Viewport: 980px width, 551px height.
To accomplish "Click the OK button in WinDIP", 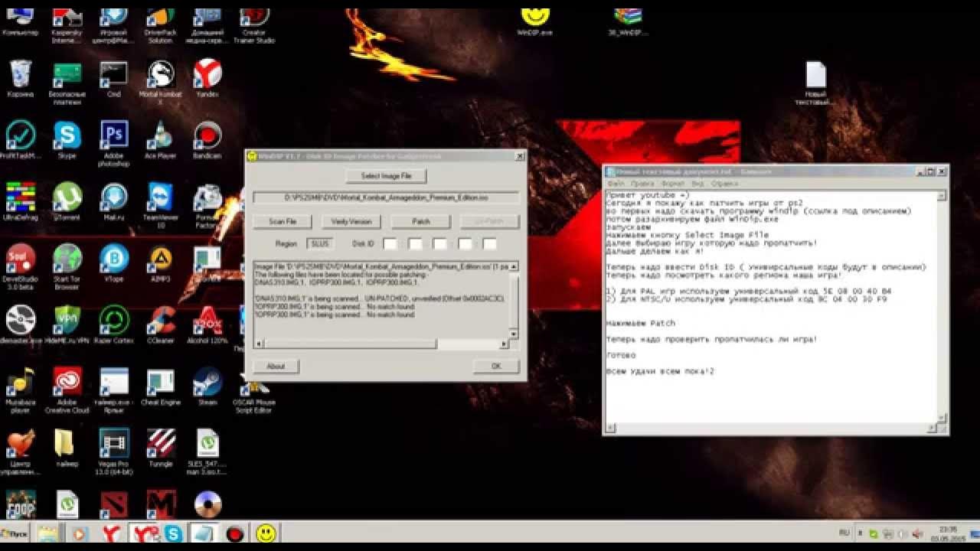I will pyautogui.click(x=496, y=367).
